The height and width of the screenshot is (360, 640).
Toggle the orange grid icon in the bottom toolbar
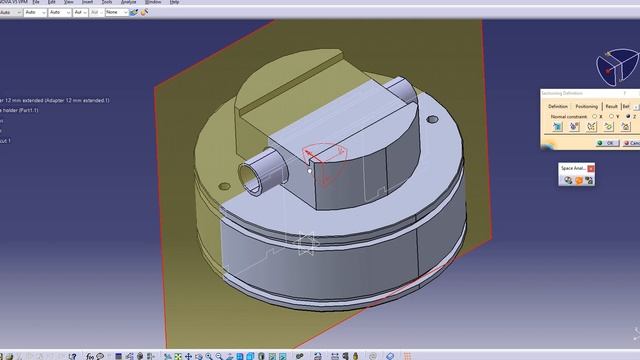(x=407, y=356)
